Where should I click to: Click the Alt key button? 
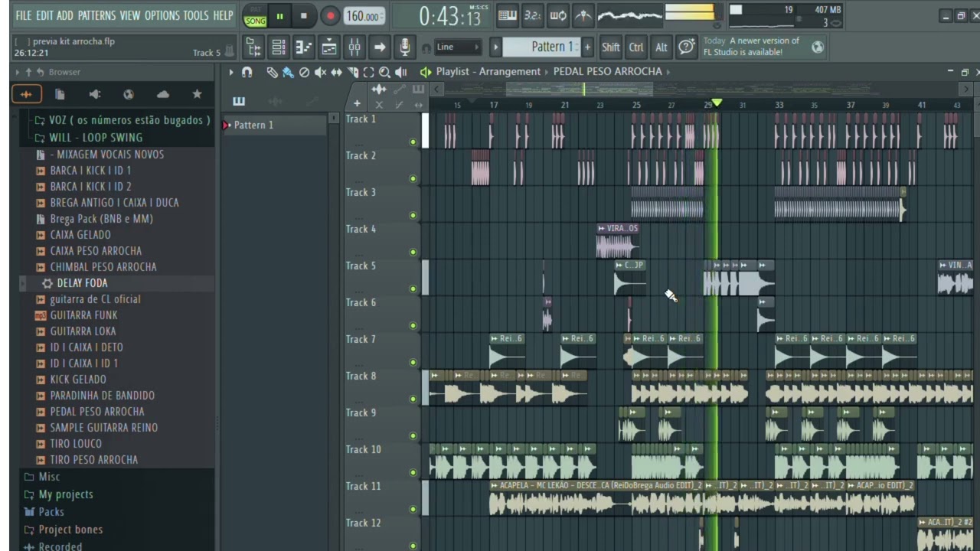[661, 47]
